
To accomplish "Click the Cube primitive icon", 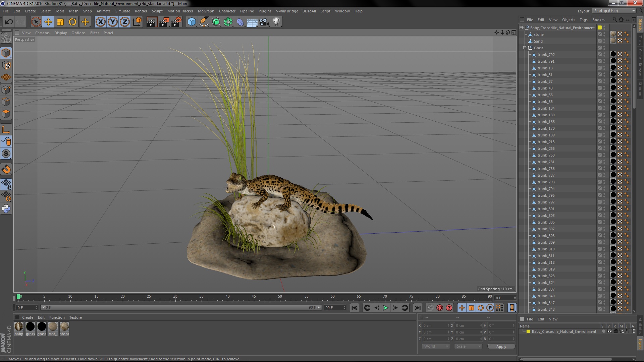I will [x=192, y=22].
